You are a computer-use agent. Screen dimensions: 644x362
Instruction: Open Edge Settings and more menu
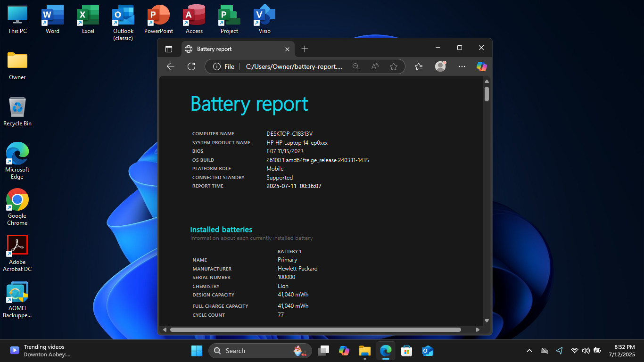pyautogui.click(x=462, y=66)
